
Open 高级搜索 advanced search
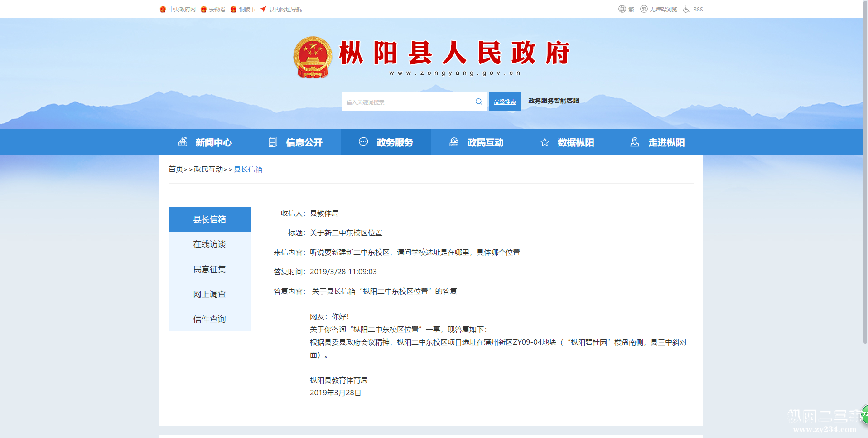click(x=505, y=102)
